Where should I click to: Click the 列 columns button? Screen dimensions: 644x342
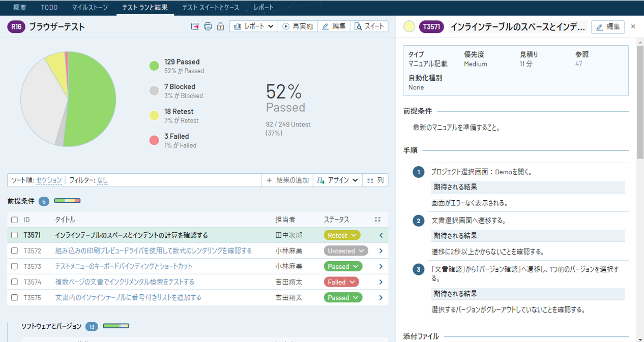(375, 180)
